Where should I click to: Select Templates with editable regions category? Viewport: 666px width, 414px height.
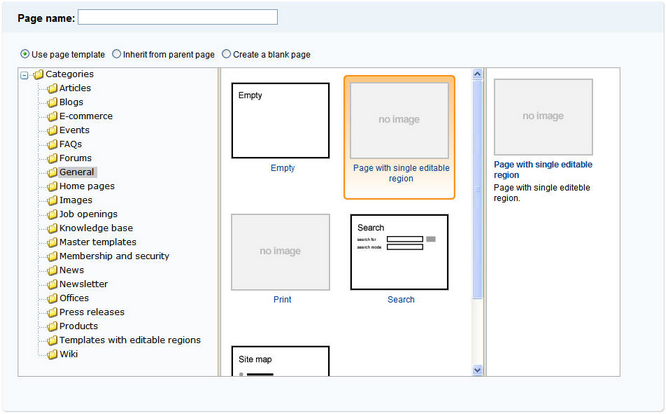[x=130, y=340]
